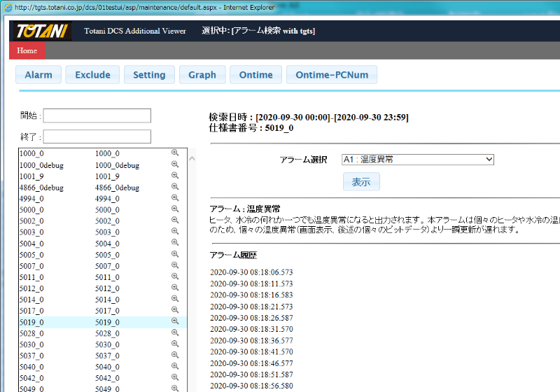This screenshot has height=392, width=560.
Task: Open search magnifier for 4866_0debug row
Action: pos(175,187)
